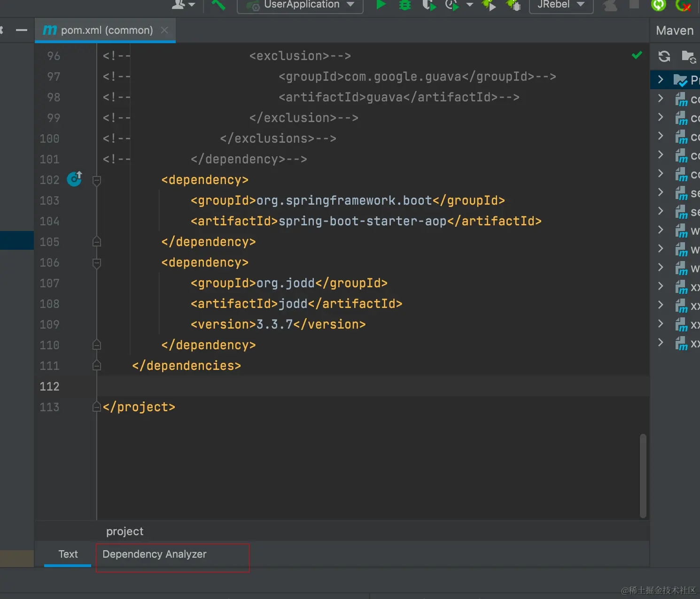Collapse the jodd dependency at line 106
Image resolution: width=700 pixels, height=599 pixels.
97,263
